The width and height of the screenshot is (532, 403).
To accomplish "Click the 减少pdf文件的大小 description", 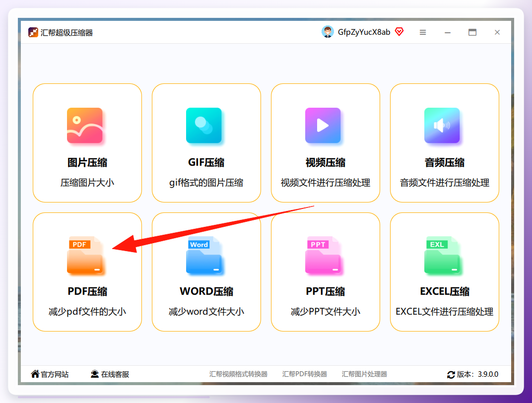I will click(x=87, y=312).
